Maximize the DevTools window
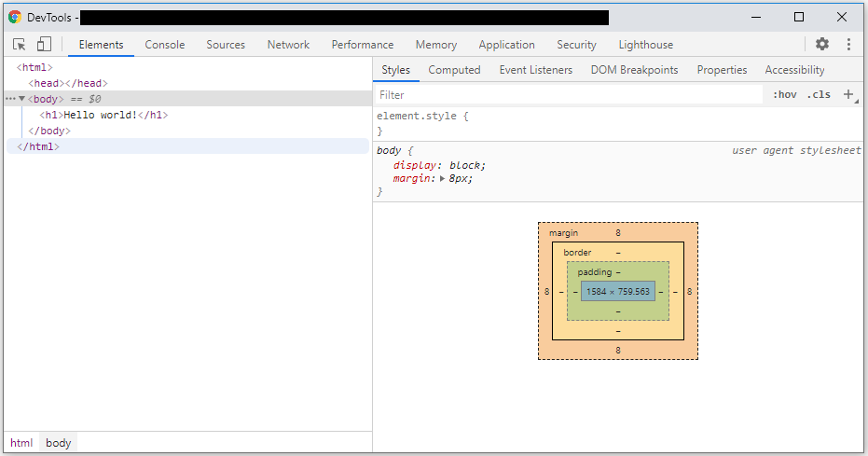 click(798, 17)
